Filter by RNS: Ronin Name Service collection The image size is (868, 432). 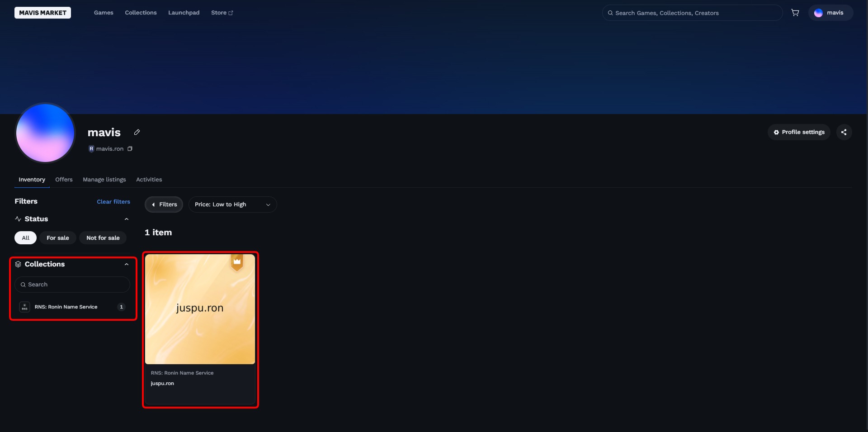[72, 307]
